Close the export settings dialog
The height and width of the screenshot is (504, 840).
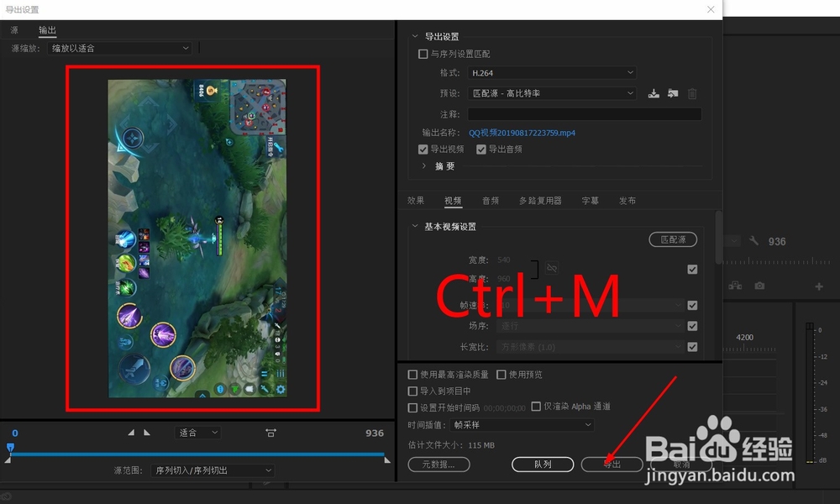[x=711, y=9]
